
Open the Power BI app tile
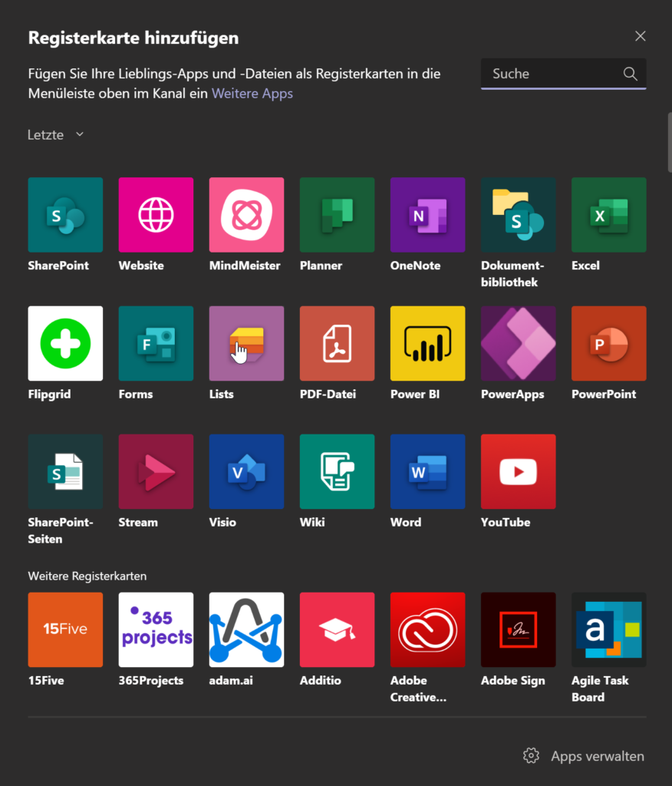pyautogui.click(x=427, y=343)
